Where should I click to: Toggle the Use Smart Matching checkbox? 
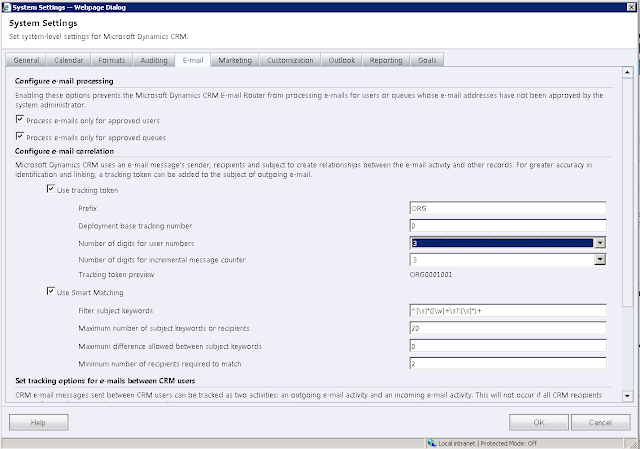click(x=51, y=291)
